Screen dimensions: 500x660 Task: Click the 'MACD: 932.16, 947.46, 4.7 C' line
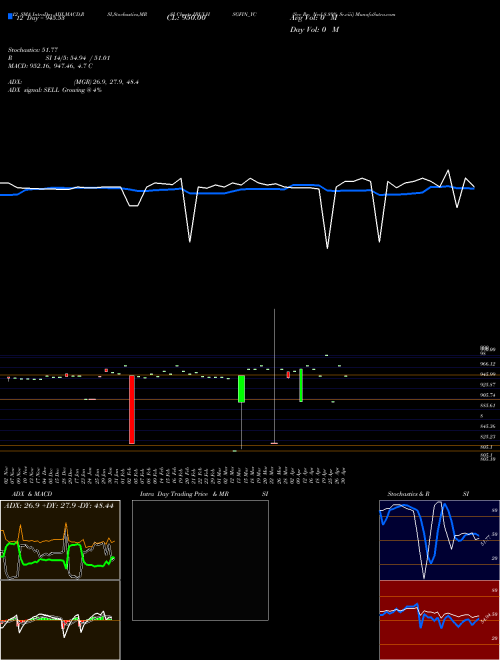point(51,66)
